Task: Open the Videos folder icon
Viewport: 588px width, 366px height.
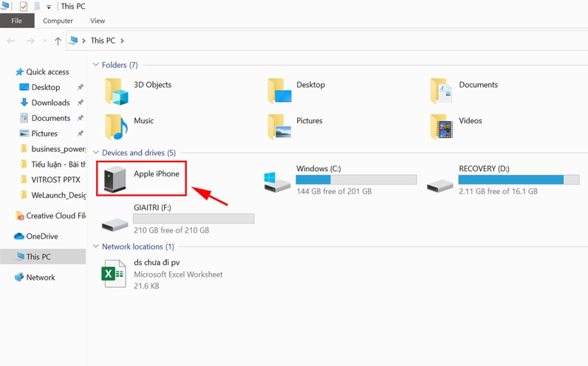Action: (x=442, y=126)
